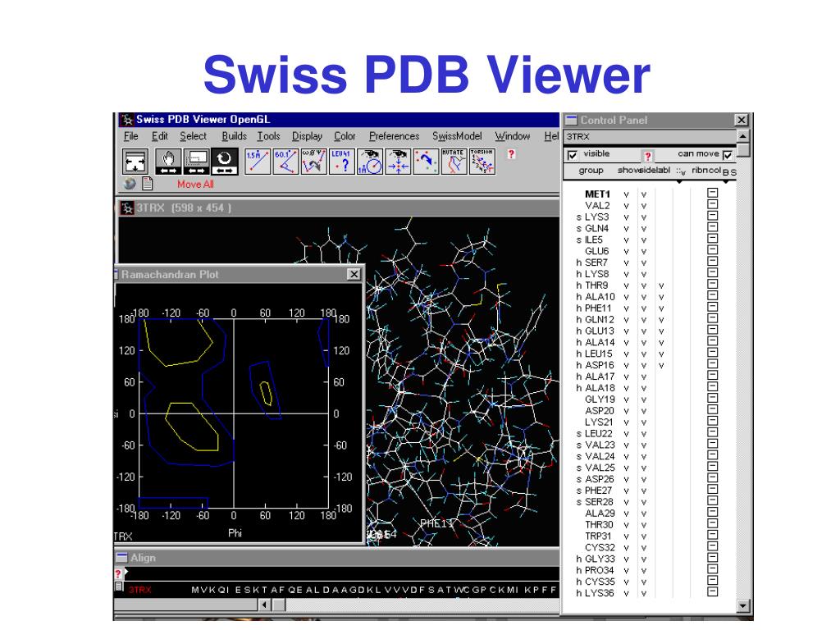
Task: Toggle the side chain checkmark for VAL2
Action: pyautogui.click(x=643, y=206)
